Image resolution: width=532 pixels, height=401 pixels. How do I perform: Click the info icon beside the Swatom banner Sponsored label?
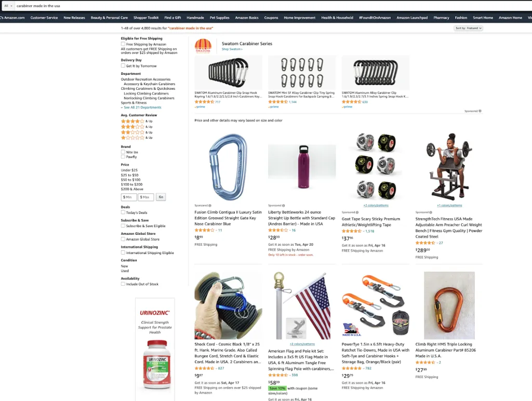[x=480, y=111]
